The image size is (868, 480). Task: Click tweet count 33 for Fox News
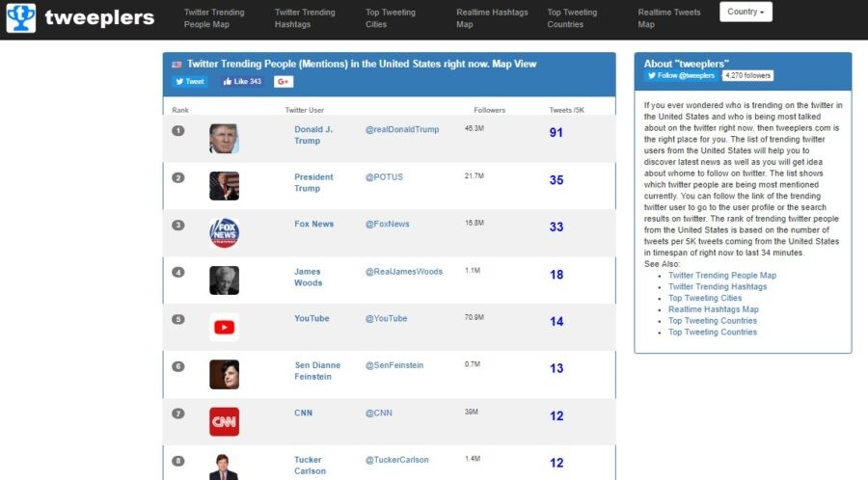tap(556, 227)
